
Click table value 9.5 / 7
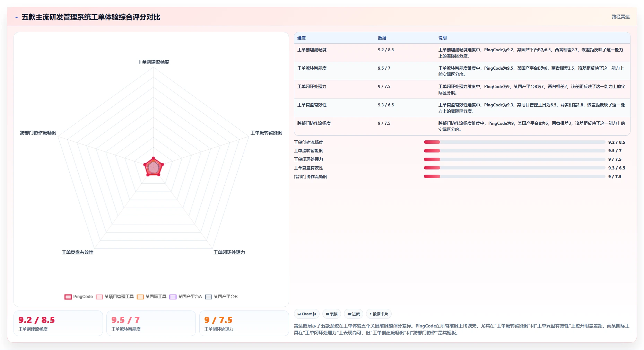click(x=384, y=68)
